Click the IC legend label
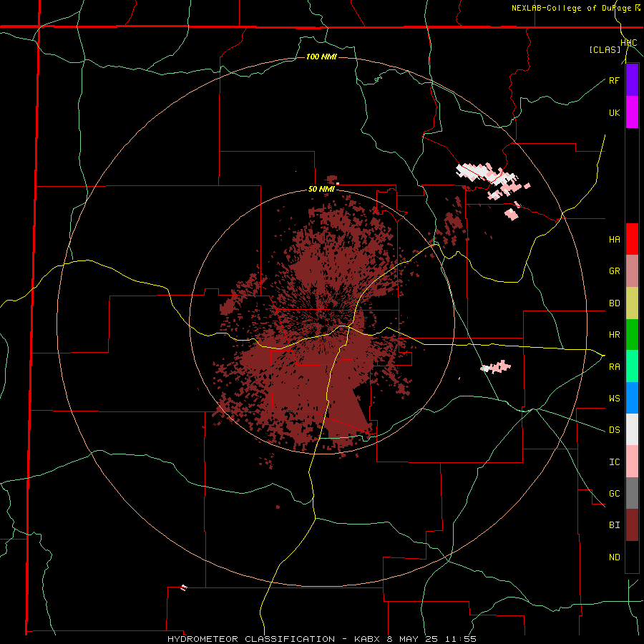The width and height of the screenshot is (644, 644). point(614,462)
